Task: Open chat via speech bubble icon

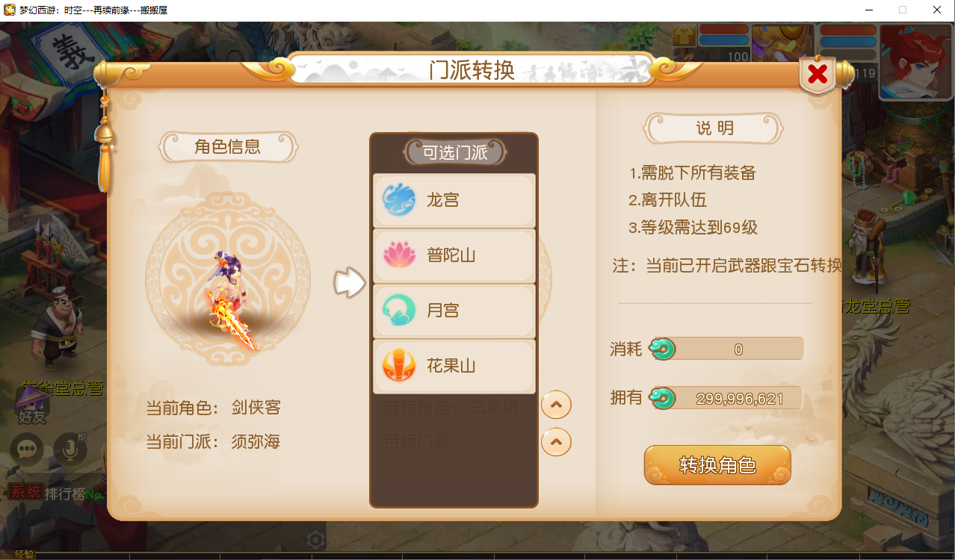Action: (28, 449)
